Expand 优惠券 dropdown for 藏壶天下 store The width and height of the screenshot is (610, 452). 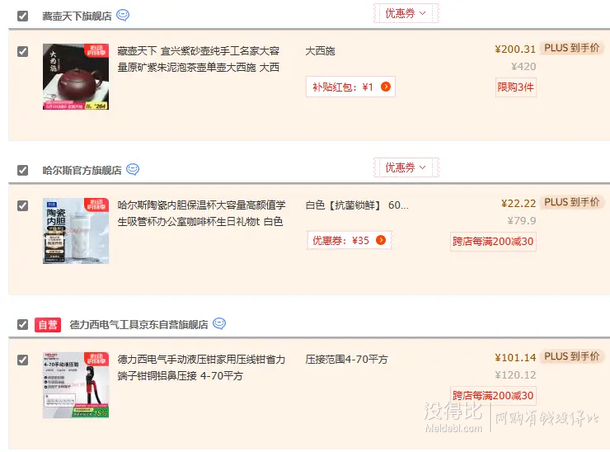coord(406,14)
